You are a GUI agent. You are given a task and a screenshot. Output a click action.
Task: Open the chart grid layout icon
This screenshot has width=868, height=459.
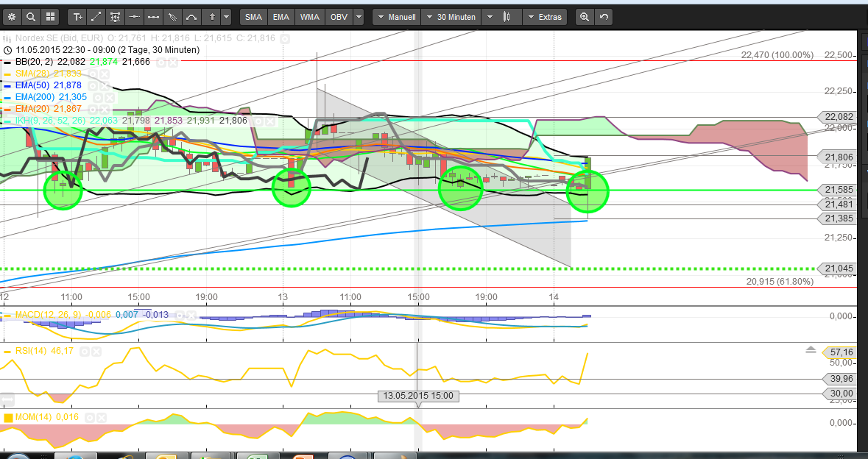(50, 17)
